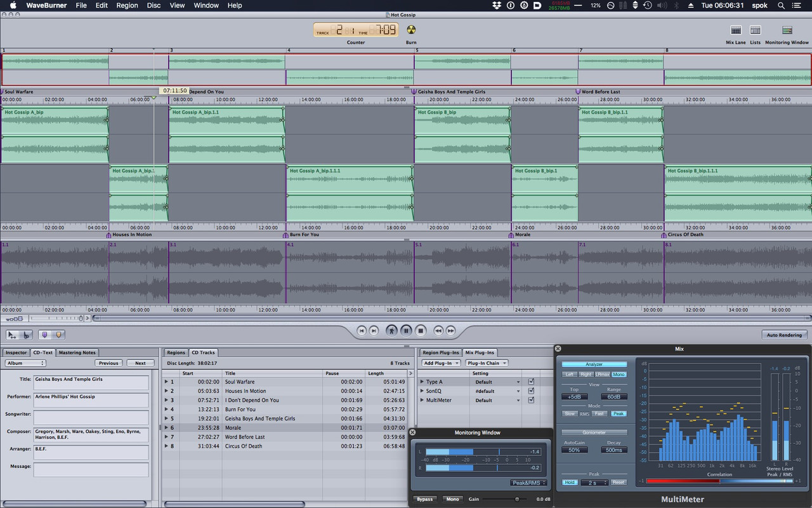
Task: Toggle the Mix Lane toolbar icon
Action: [x=736, y=30]
